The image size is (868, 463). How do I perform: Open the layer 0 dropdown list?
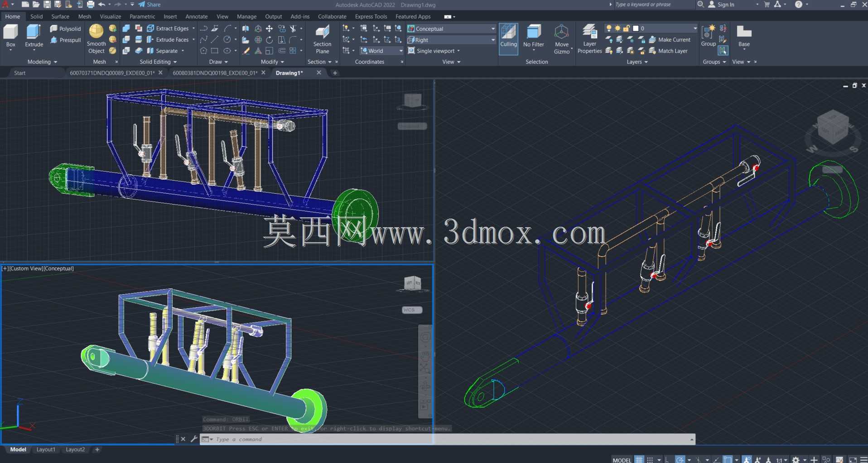695,28
